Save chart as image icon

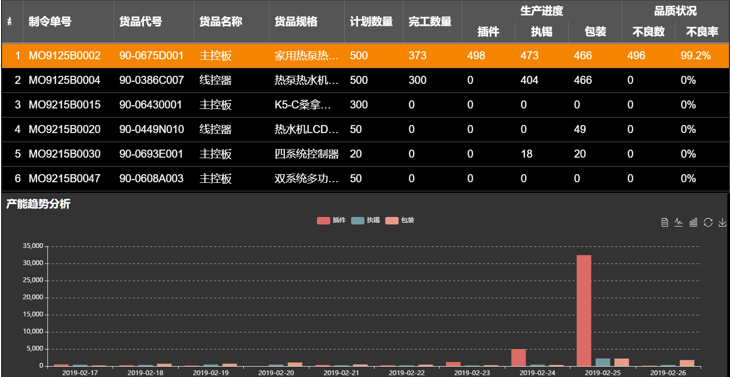pos(722,222)
